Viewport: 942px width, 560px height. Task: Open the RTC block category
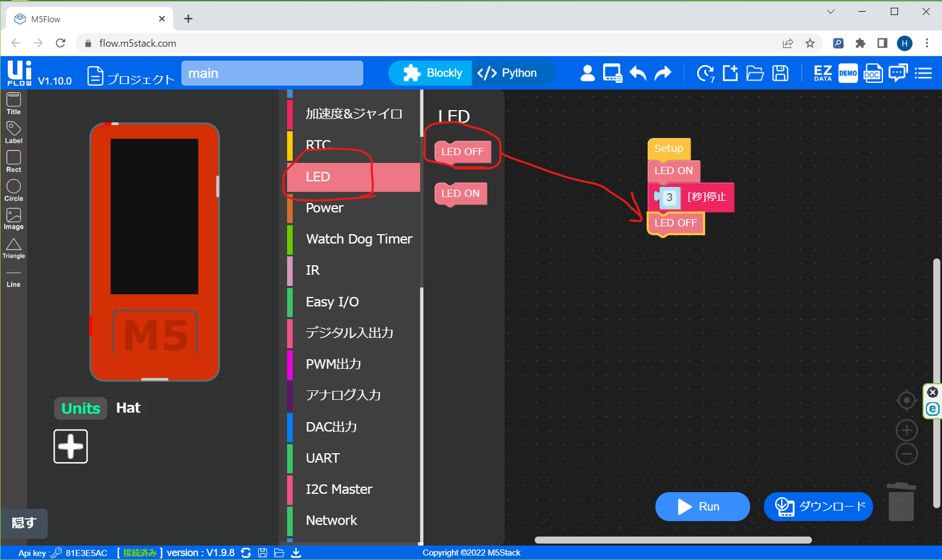coord(354,145)
